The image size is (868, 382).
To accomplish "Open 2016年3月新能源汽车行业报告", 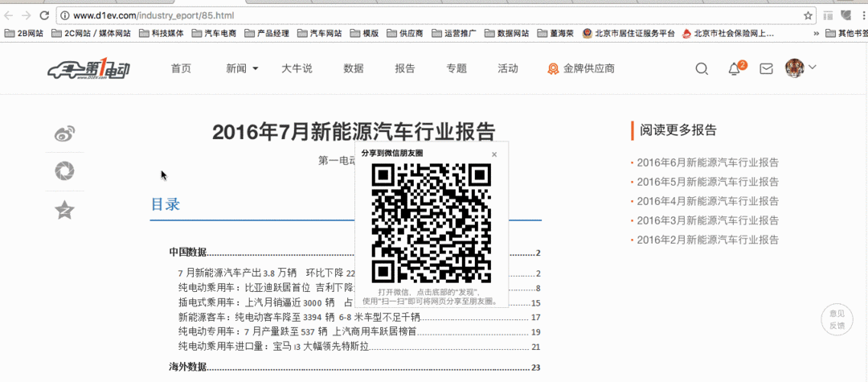I will tap(708, 220).
